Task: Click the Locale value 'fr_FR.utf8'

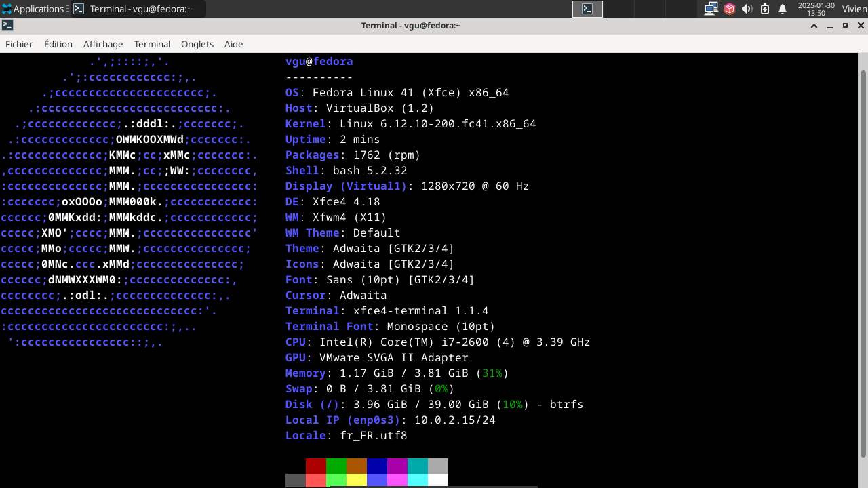Action: point(374,435)
